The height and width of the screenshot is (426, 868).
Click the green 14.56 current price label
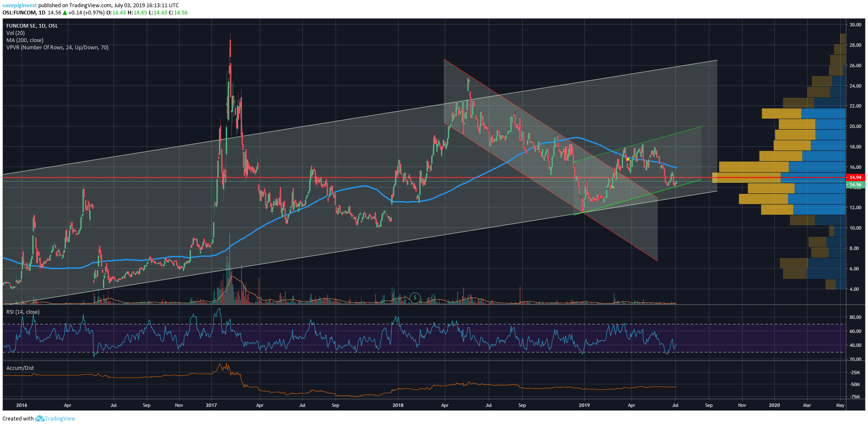pyautogui.click(x=855, y=185)
